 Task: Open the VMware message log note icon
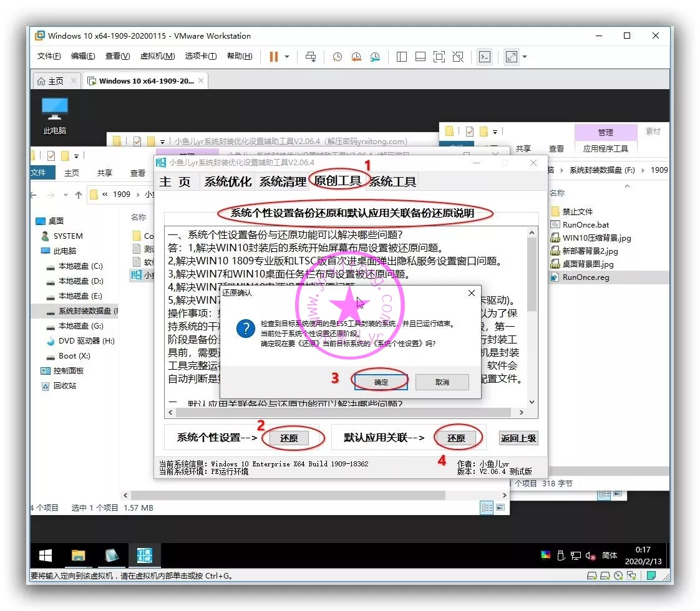click(x=651, y=576)
